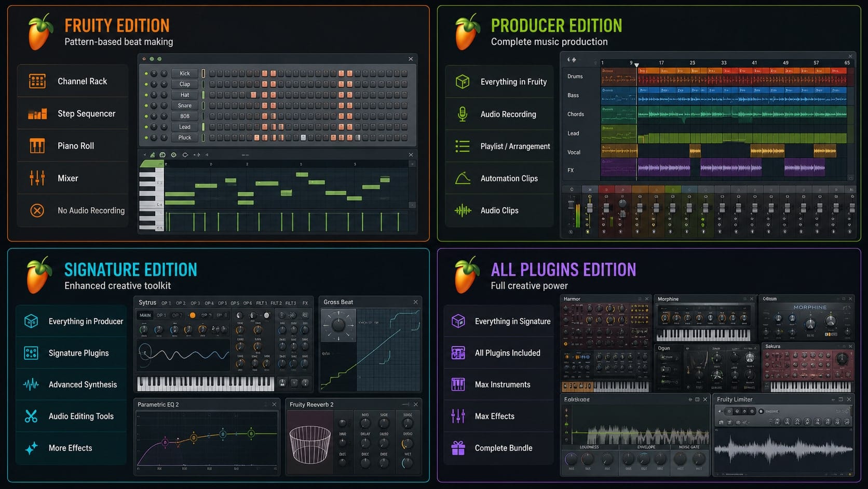Click the Bass track label in playlist
This screenshot has width=868, height=489.
click(x=573, y=96)
